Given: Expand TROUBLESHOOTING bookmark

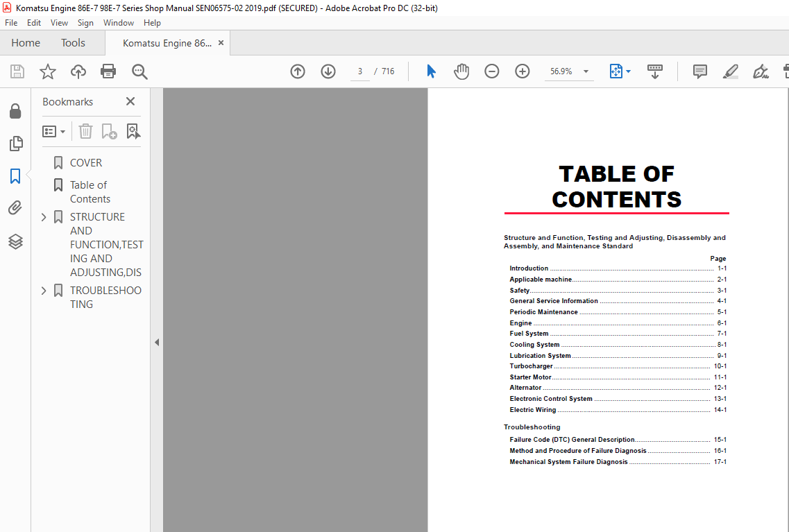Looking at the screenshot, I should 44,291.
